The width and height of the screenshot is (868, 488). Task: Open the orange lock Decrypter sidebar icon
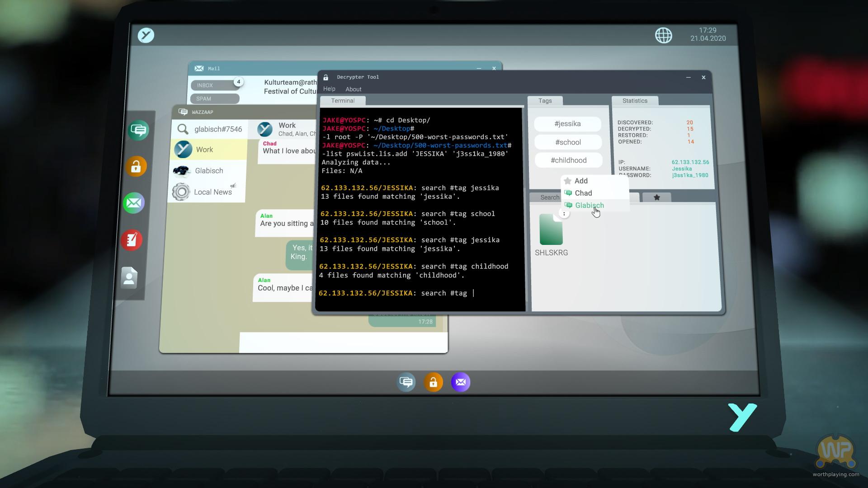click(x=136, y=167)
